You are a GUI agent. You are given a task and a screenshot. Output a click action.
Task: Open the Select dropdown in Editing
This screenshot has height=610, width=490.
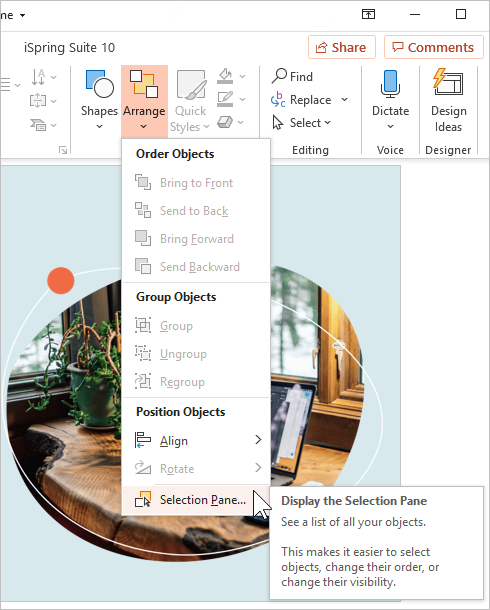tap(302, 123)
